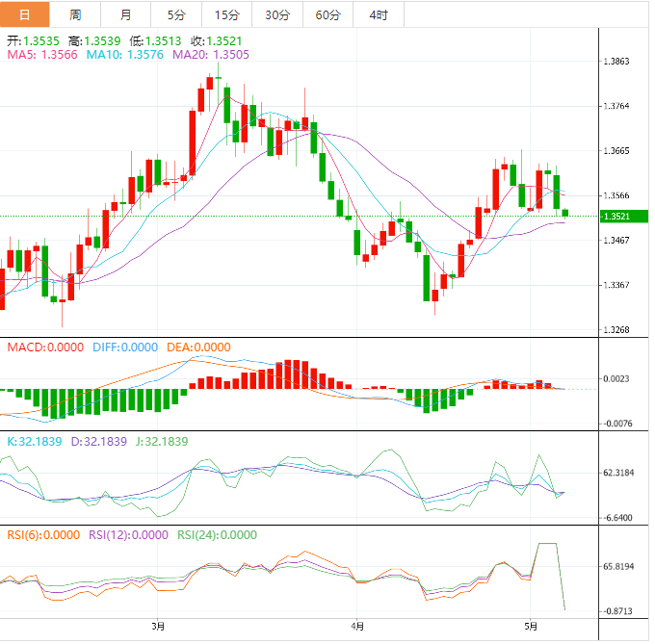Select the 15分 interval tab

(x=226, y=14)
